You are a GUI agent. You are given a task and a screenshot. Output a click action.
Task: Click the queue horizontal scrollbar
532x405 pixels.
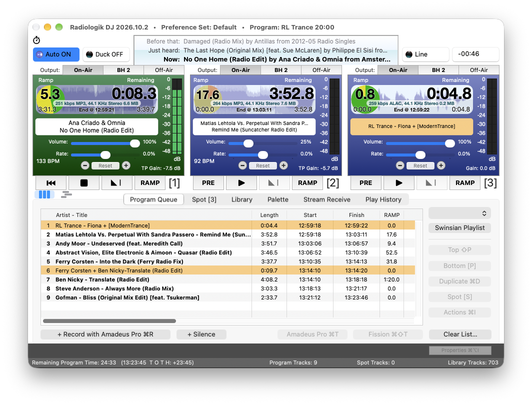pos(109,321)
